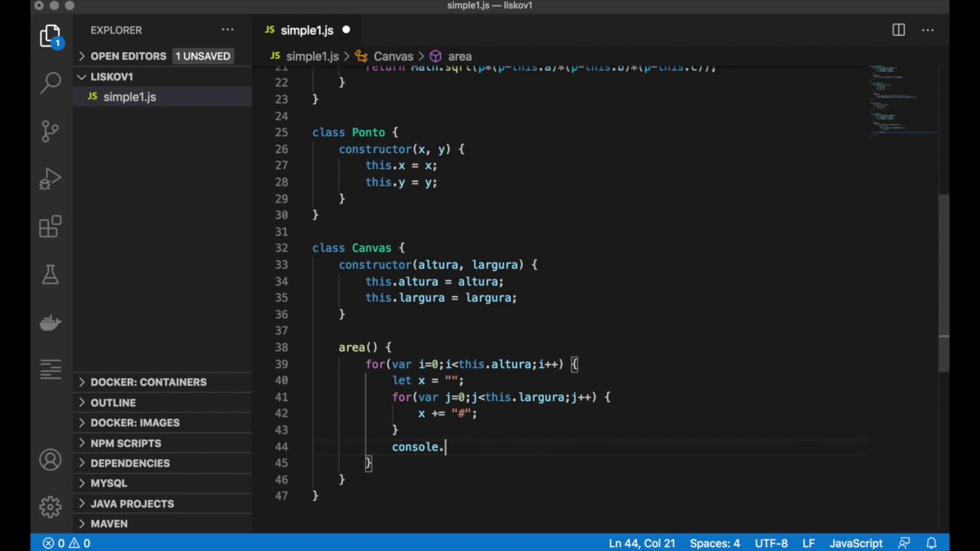The width and height of the screenshot is (980, 551).
Task: Collapse the LISKOV1 folder
Action: click(112, 77)
